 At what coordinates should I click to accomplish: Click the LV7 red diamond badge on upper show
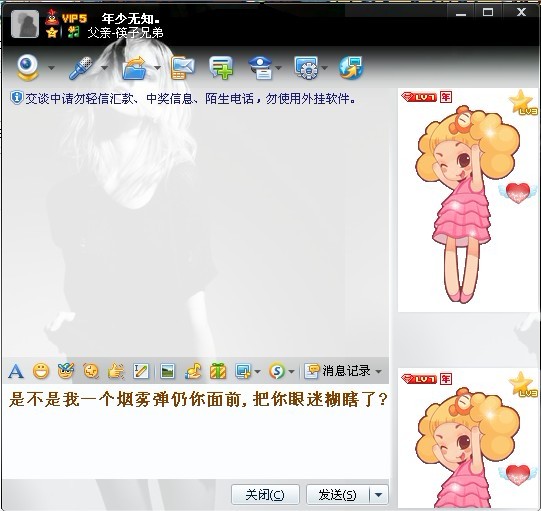pos(419,97)
